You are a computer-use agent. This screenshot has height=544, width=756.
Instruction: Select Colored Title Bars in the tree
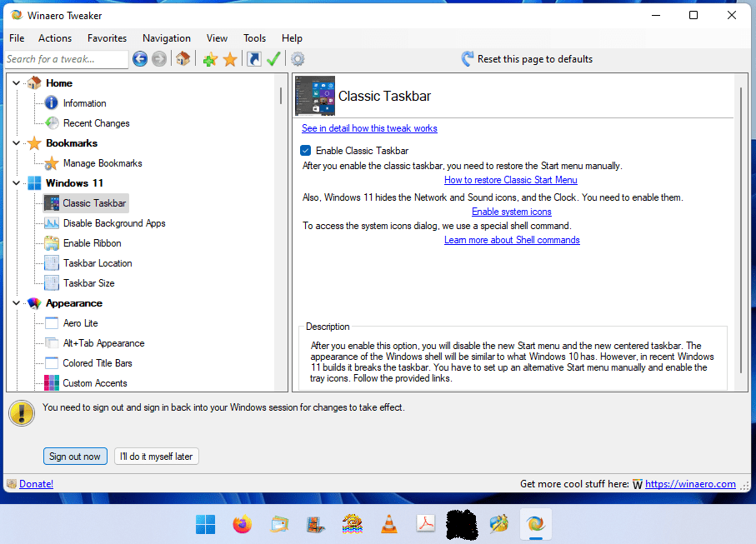(98, 363)
